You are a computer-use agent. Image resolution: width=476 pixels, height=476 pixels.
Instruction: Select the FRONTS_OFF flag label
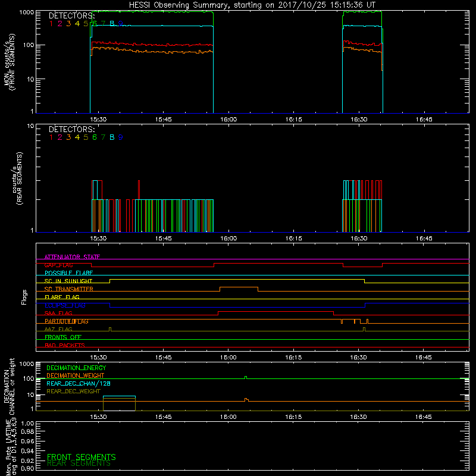coord(63,337)
